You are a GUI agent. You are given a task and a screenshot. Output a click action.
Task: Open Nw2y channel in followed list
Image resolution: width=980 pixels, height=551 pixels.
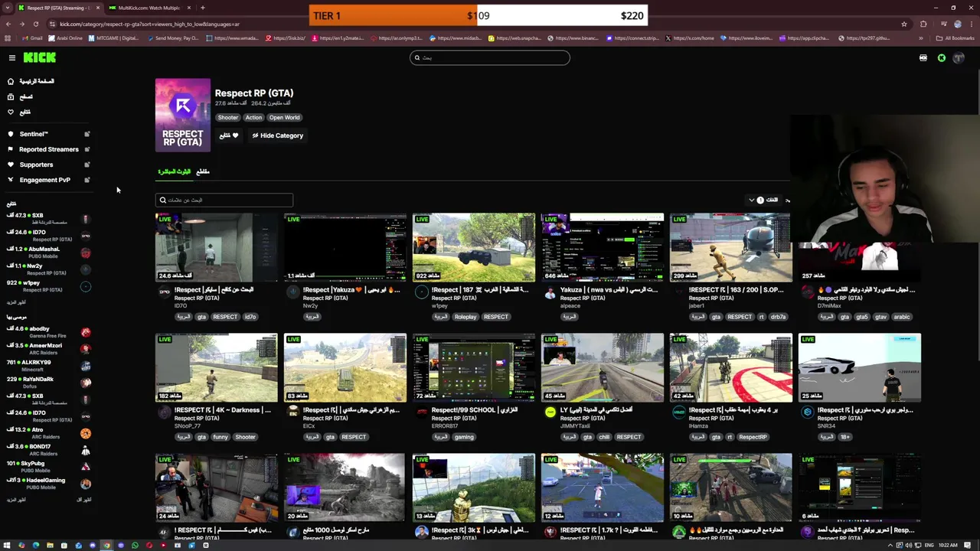49,269
